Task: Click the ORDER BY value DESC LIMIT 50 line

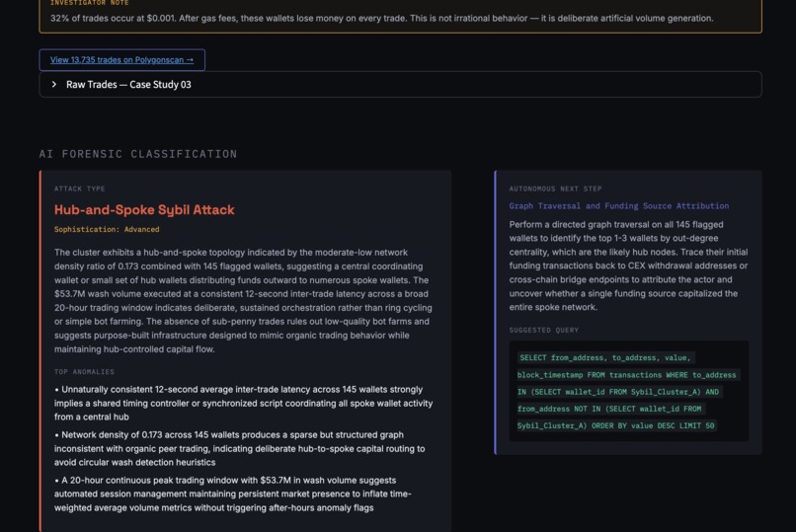Action: tap(616, 425)
